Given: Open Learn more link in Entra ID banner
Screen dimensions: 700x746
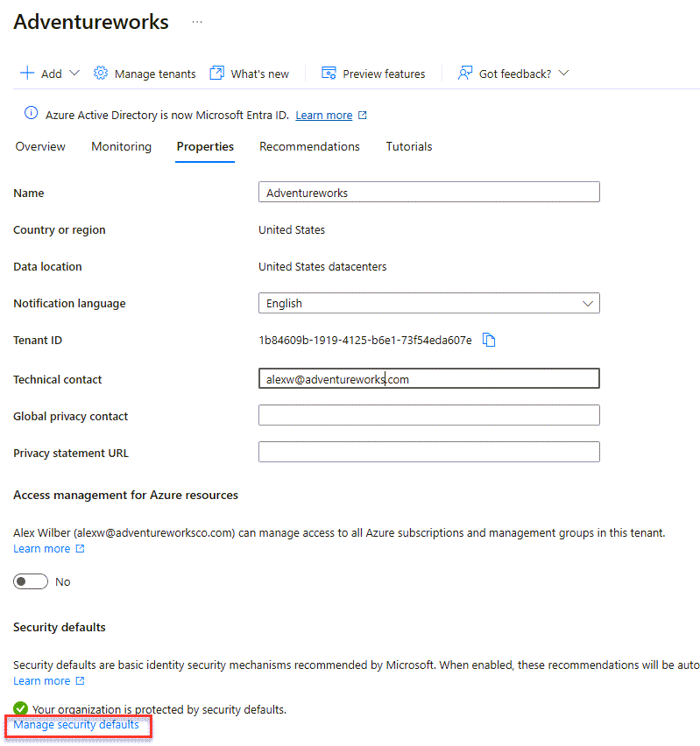Looking at the screenshot, I should [324, 115].
